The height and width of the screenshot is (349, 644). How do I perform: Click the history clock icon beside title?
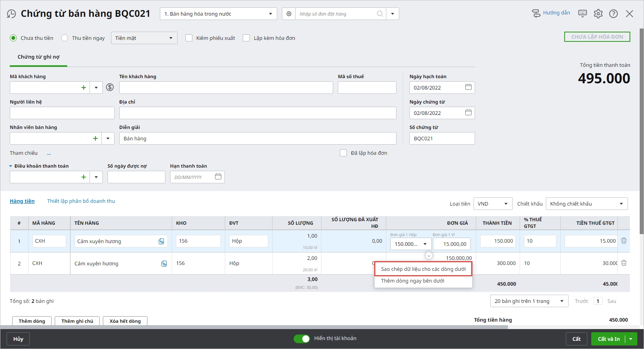pos(12,14)
